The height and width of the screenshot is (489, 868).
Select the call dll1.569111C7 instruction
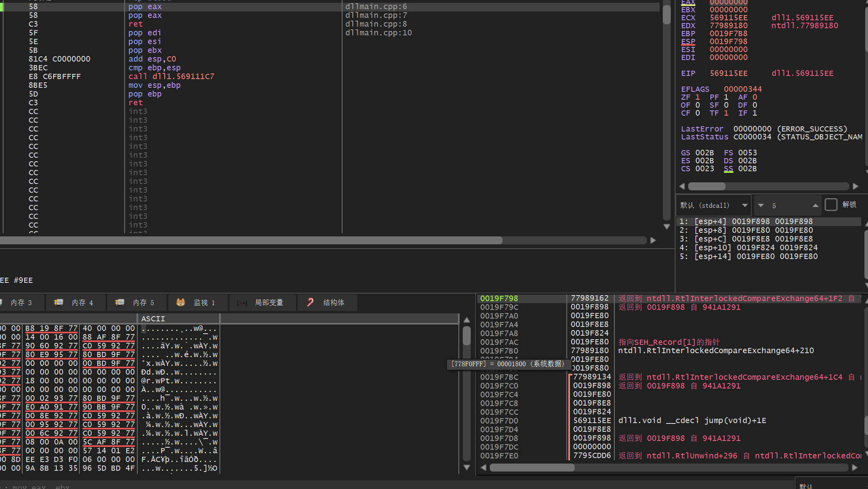(171, 76)
